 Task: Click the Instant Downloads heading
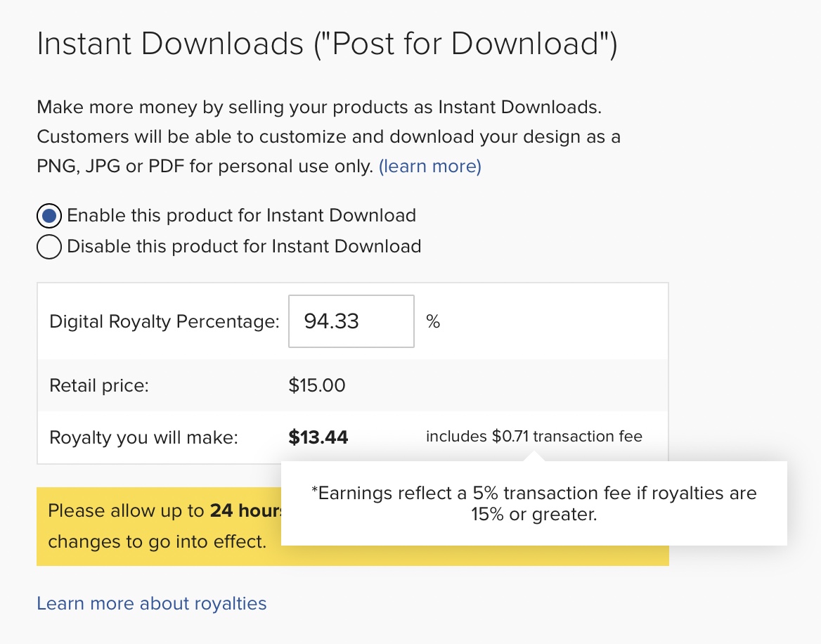pos(328,44)
